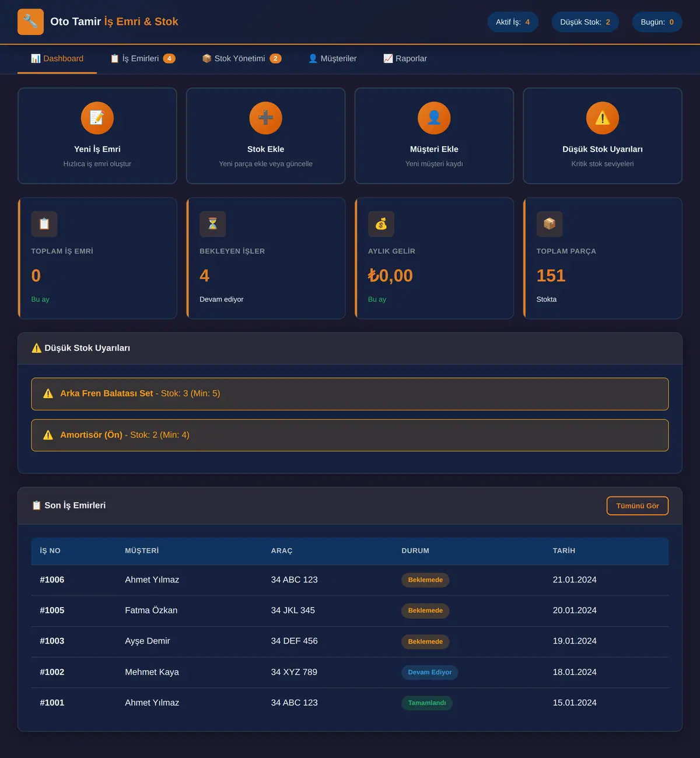The height and width of the screenshot is (758, 700).
Task: Click the Bugün counter pill
Action: coord(657,22)
